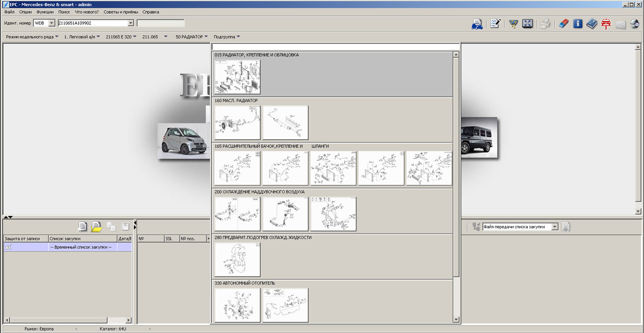Expand the Подгруппа dropdown
Viewport: 644px width, 333px height.
pos(227,36)
